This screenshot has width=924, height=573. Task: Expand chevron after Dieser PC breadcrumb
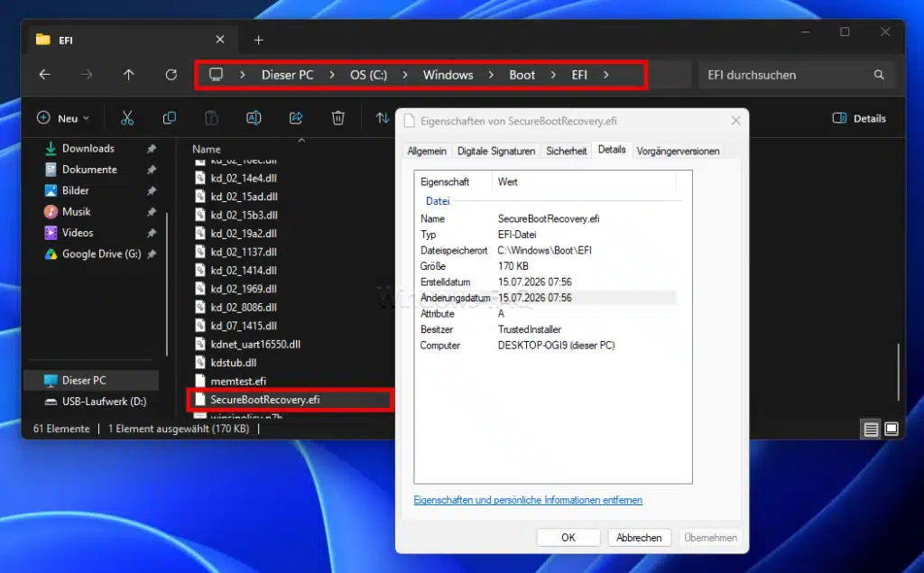pos(332,75)
